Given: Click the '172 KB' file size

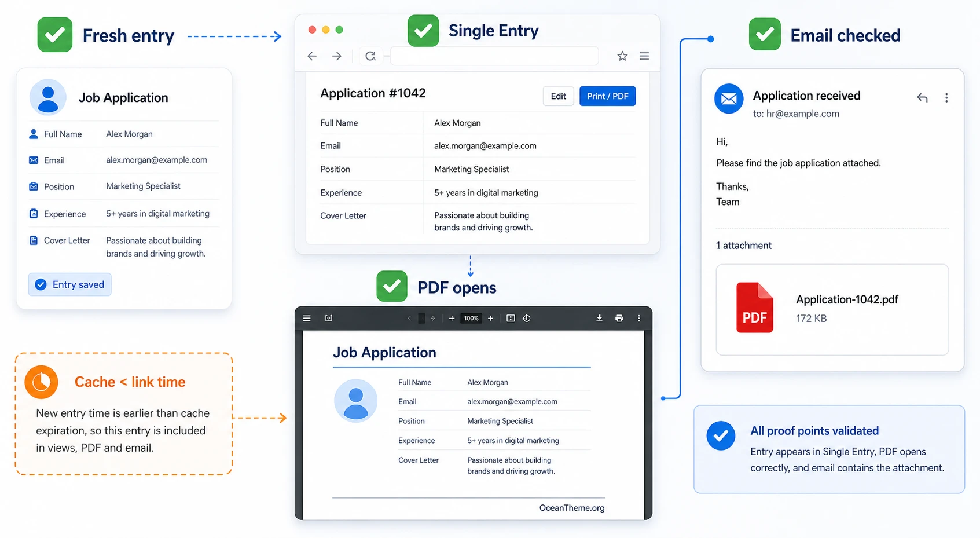Looking at the screenshot, I should pos(811,319).
